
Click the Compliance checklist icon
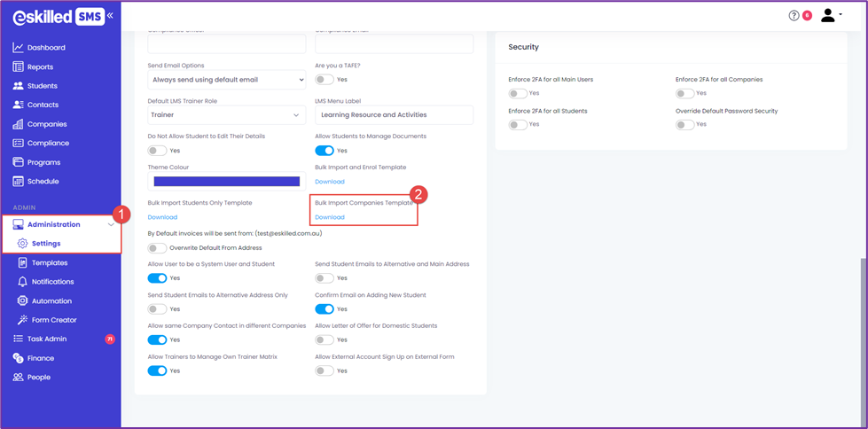pyautogui.click(x=18, y=143)
